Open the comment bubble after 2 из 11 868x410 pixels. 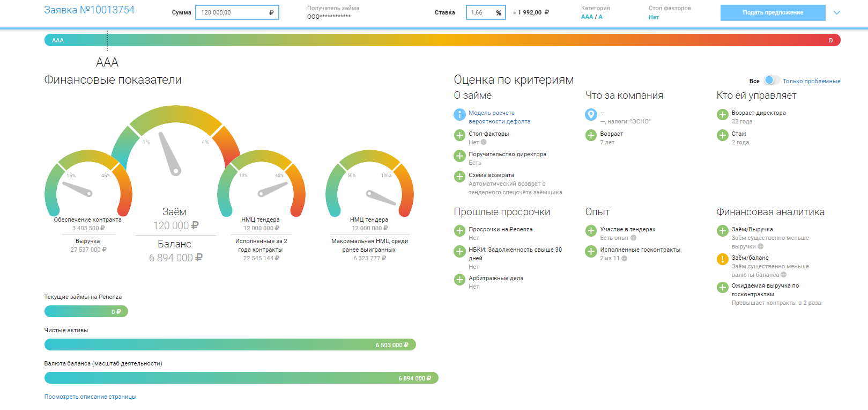click(x=625, y=258)
